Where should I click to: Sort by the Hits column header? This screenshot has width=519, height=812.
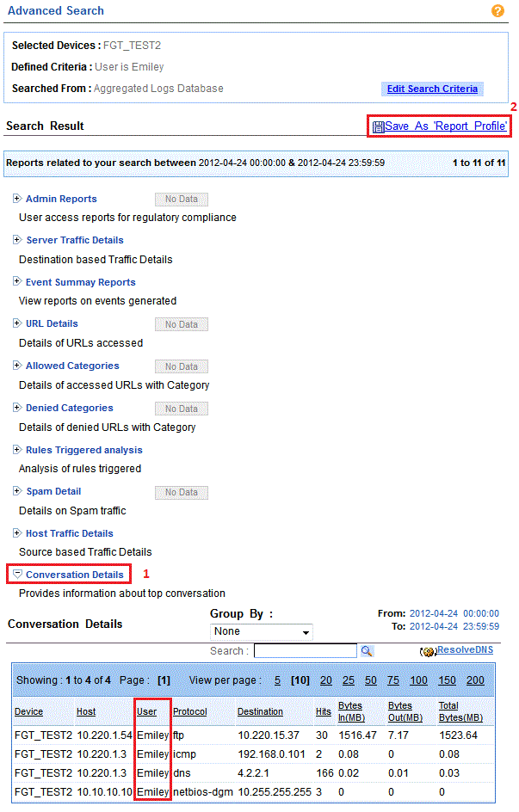[x=324, y=712]
